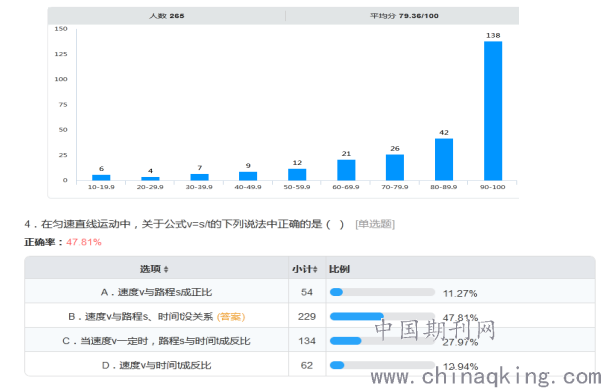Click the 正确率 47.81% value in red

tap(84, 242)
